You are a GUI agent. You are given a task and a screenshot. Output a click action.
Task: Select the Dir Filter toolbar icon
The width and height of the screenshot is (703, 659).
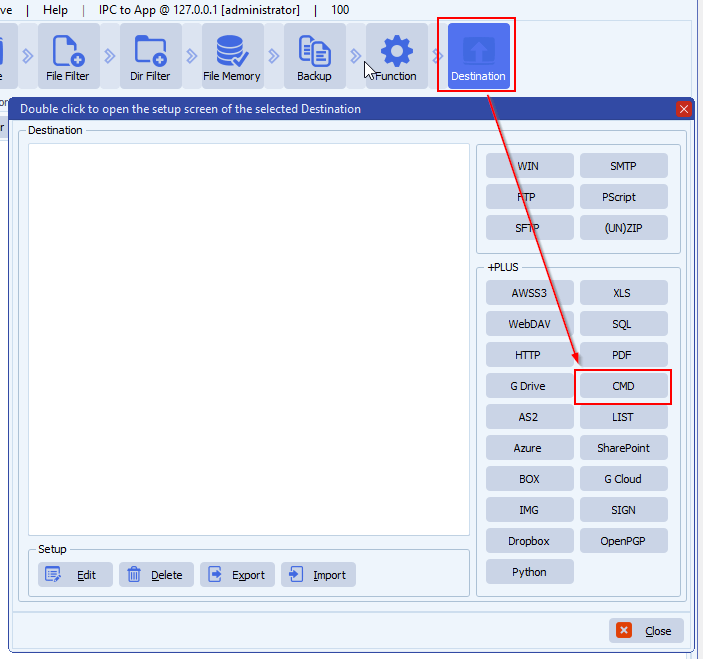tap(150, 56)
